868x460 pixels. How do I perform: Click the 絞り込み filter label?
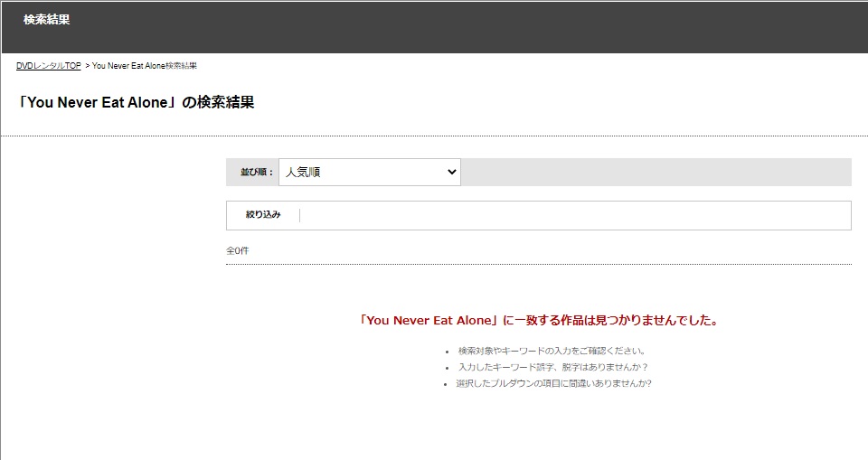pos(263,215)
